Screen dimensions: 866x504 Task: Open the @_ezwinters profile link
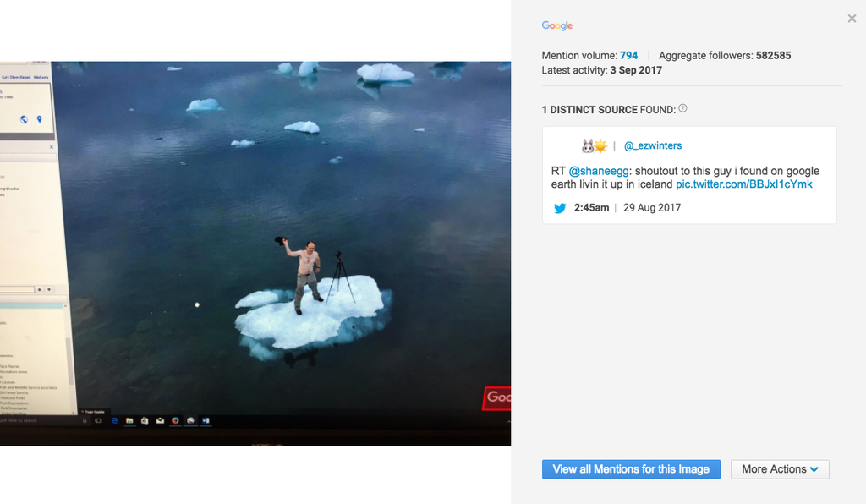pyautogui.click(x=652, y=146)
